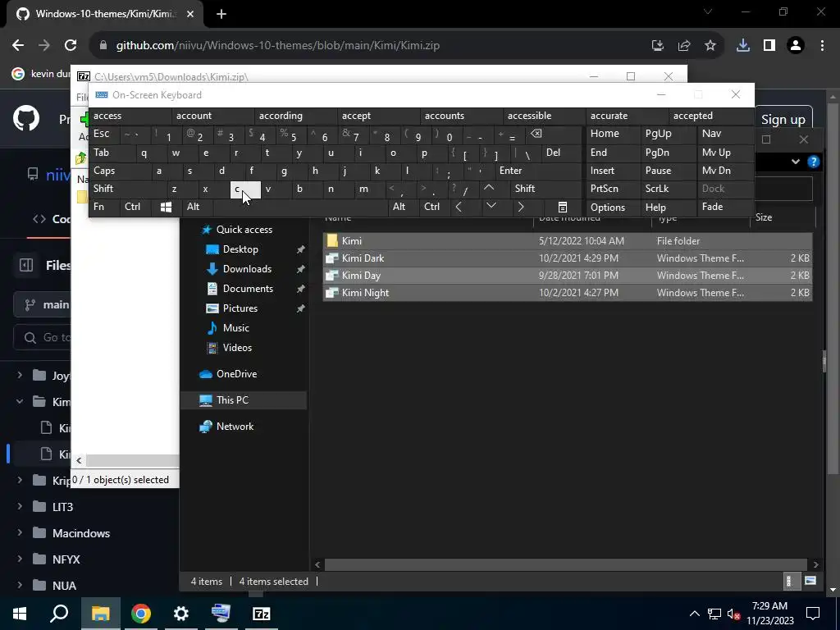The image size is (840, 630).
Task: Open the Documents folder in navigation pane
Action: (248, 289)
